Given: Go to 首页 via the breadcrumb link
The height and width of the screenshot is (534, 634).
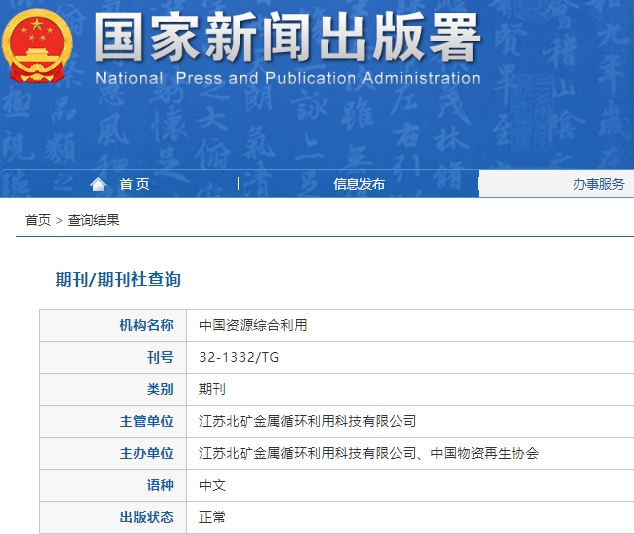Looking at the screenshot, I should click(38, 220).
